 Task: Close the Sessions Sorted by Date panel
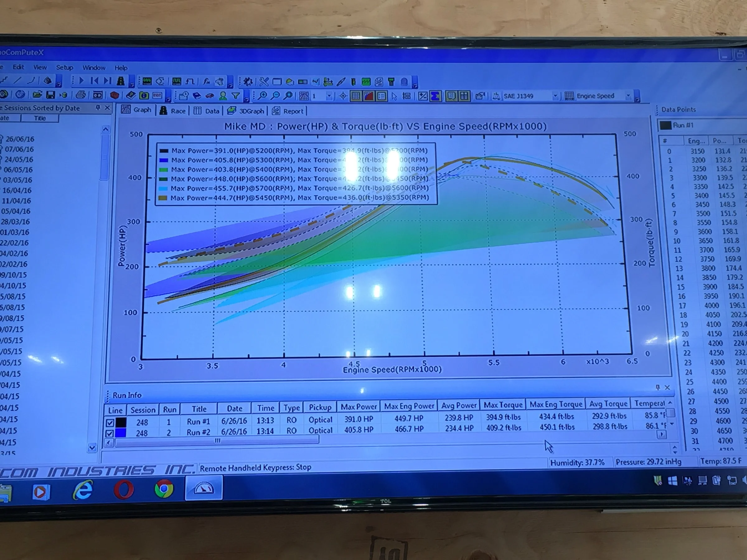[107, 108]
